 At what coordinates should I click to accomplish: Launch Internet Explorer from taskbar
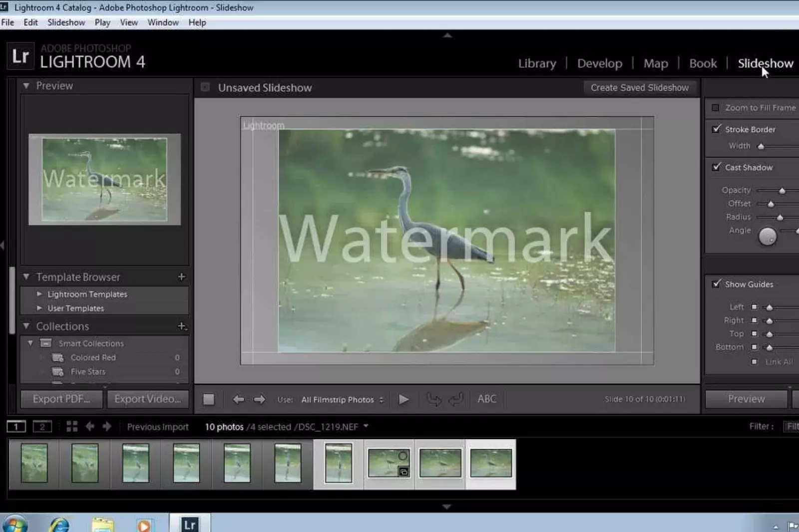59,524
